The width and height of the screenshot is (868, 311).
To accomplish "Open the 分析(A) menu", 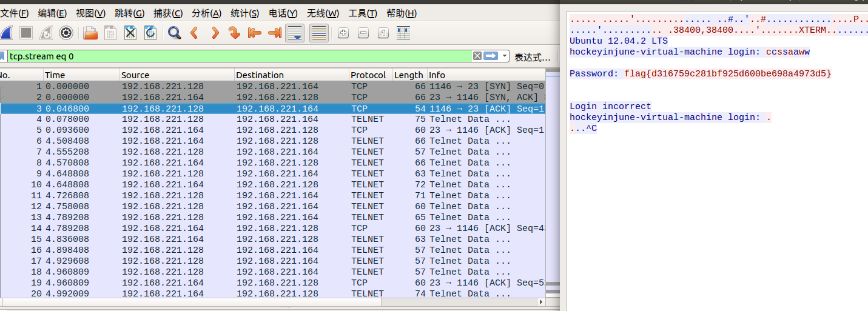I will [206, 13].
